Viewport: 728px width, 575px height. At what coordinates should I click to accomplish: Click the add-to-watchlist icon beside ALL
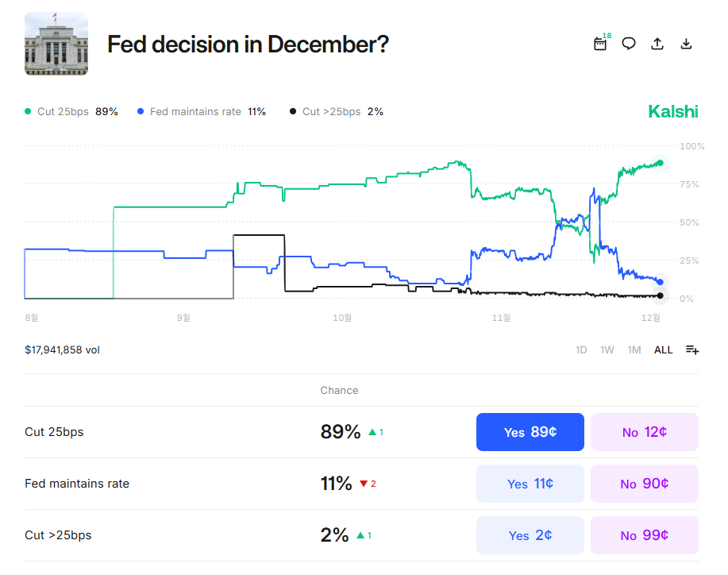pos(691,349)
